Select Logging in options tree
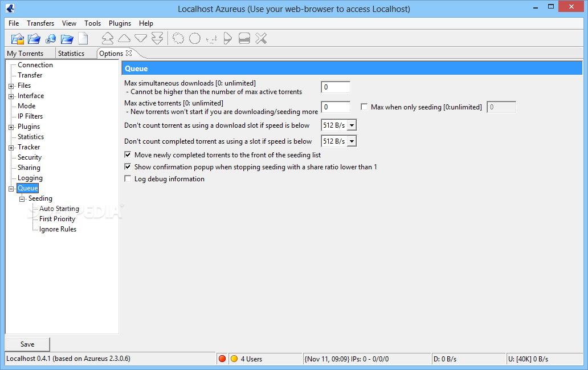The image size is (588, 370). [30, 178]
